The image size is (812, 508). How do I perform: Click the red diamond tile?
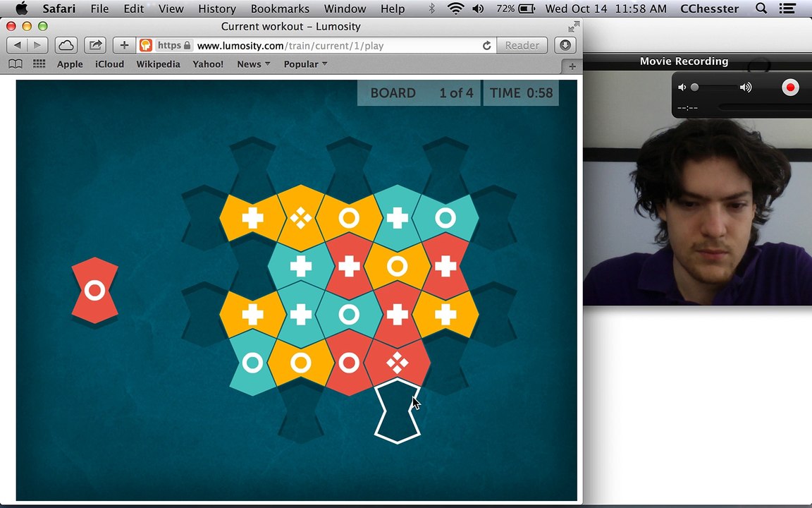click(x=398, y=363)
